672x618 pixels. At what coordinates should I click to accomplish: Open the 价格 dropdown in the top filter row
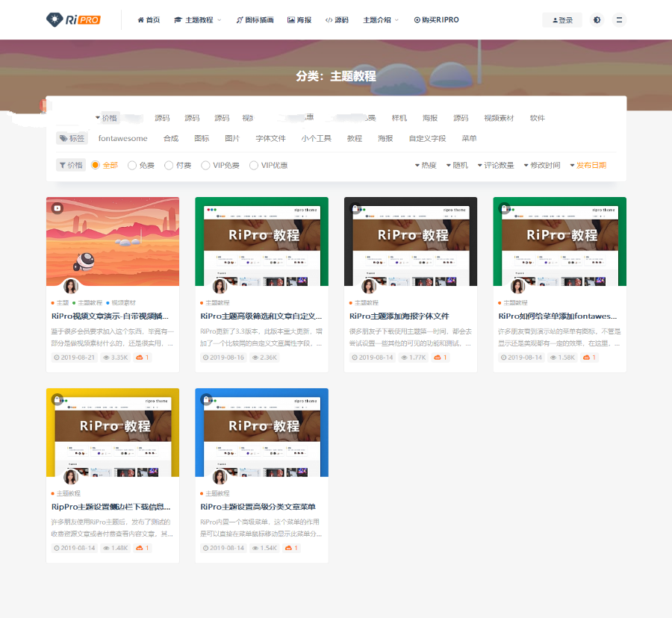click(x=106, y=118)
